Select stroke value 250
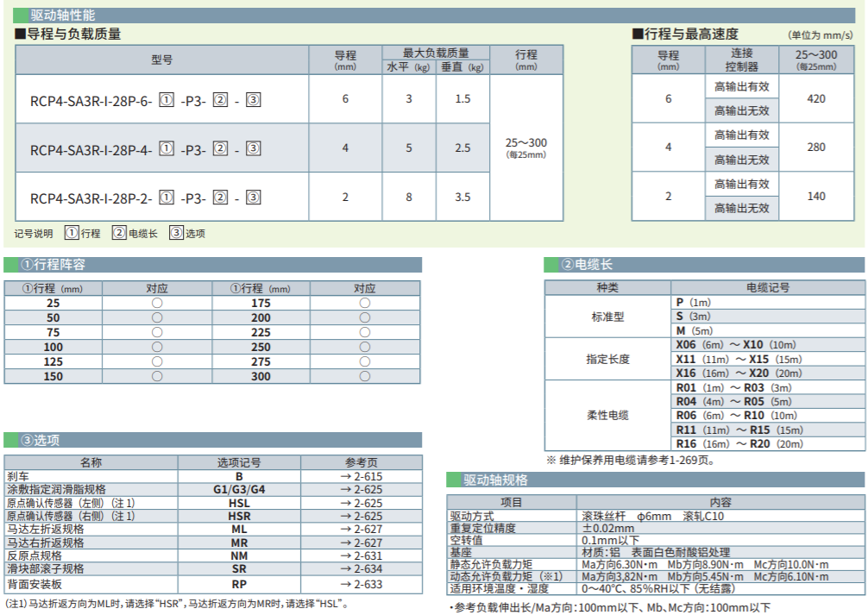Viewport: 868px width, 615px height. tap(261, 347)
